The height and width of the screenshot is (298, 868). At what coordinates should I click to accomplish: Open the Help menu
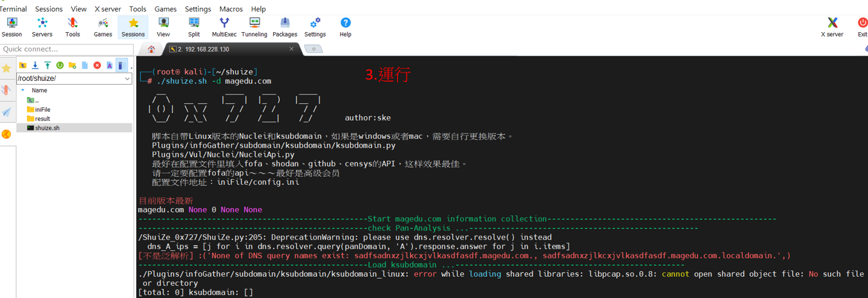[258, 9]
